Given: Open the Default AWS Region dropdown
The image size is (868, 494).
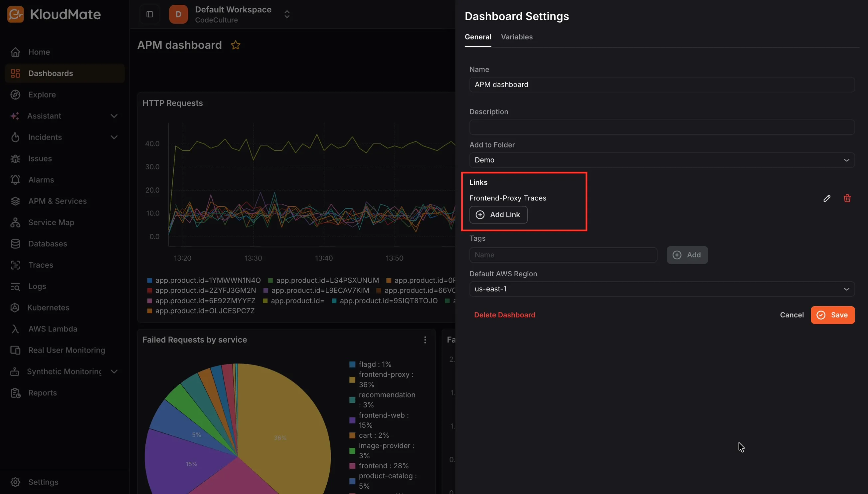Looking at the screenshot, I should tap(662, 289).
